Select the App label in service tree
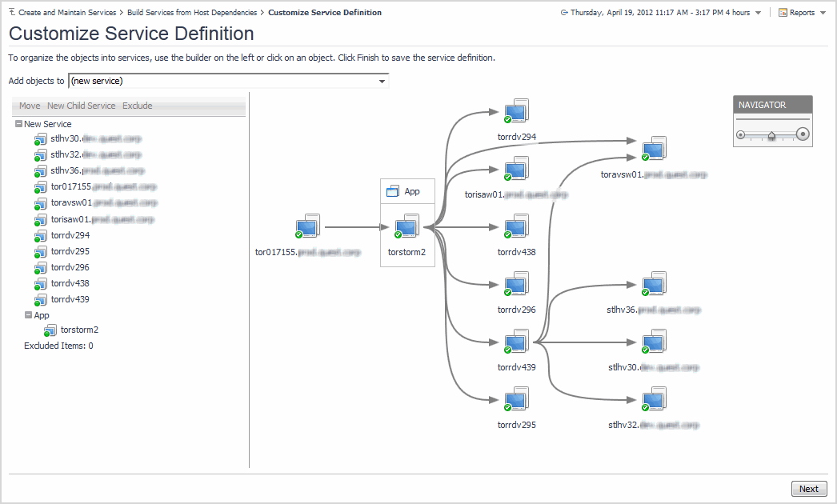837x504 pixels. tap(42, 315)
